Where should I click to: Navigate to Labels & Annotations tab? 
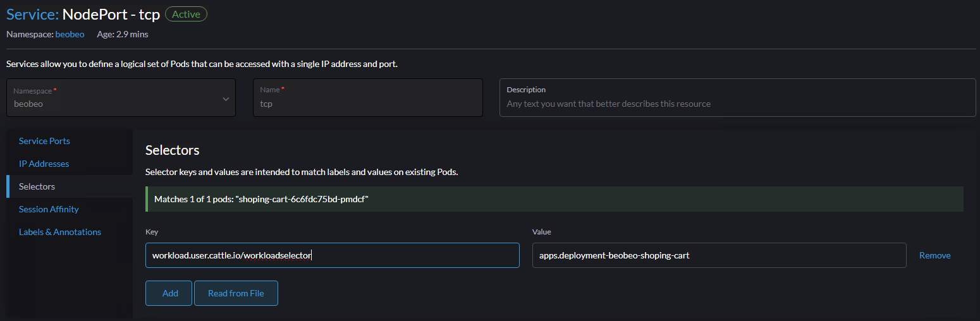tap(59, 232)
